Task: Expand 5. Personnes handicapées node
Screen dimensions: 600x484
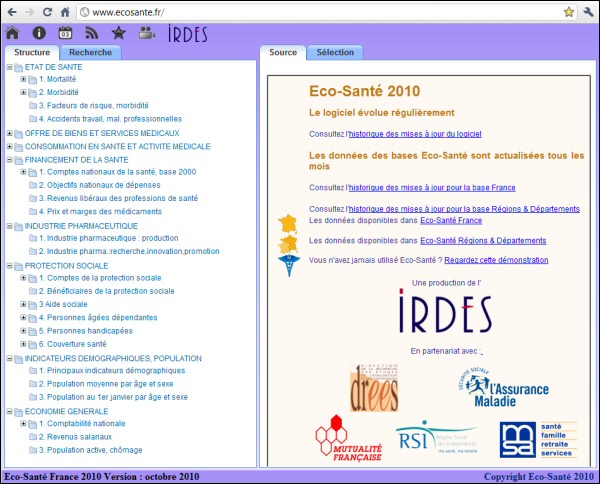Action: coord(23,331)
